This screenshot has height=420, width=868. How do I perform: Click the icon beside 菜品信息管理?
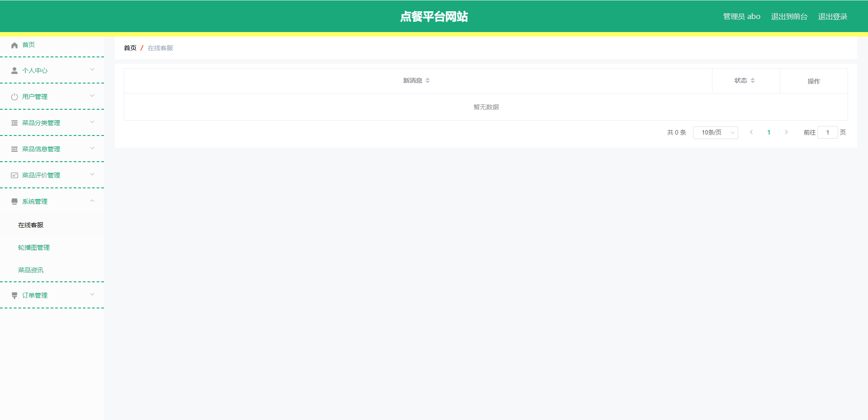(x=14, y=149)
